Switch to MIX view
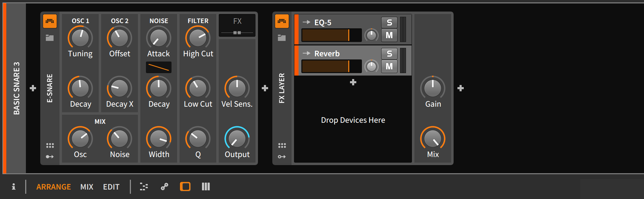Viewport: 644px width, 199px height. pyautogui.click(x=87, y=187)
